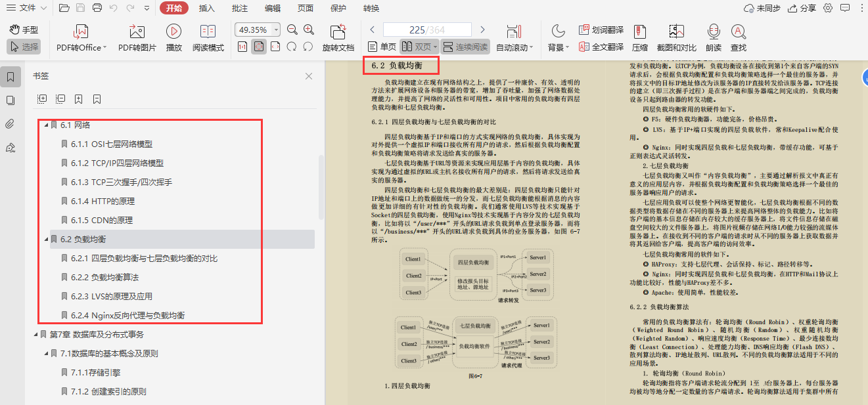Click the 未同步 cloud sync status
The height and width of the screenshot is (405, 868).
[762, 9]
